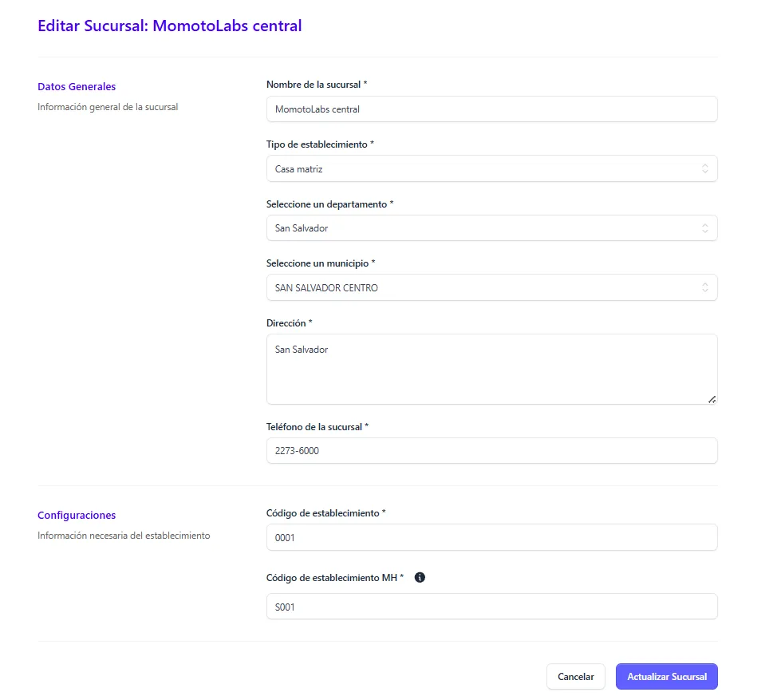Click the resize handle of the Dirección textarea
Screen dimensions: 769x700
712,399
